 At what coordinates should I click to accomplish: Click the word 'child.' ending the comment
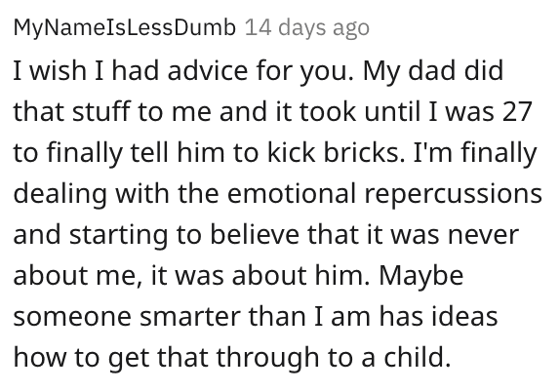[418, 356]
